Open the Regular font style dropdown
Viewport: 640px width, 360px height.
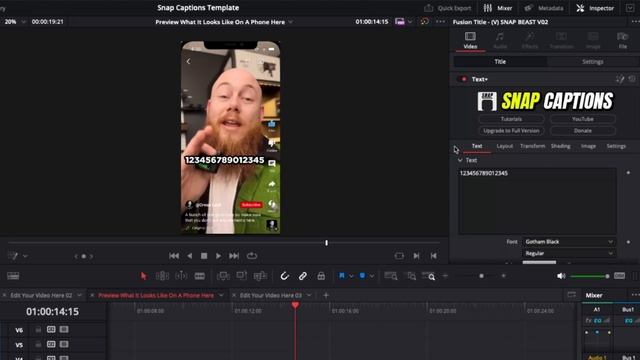569,253
